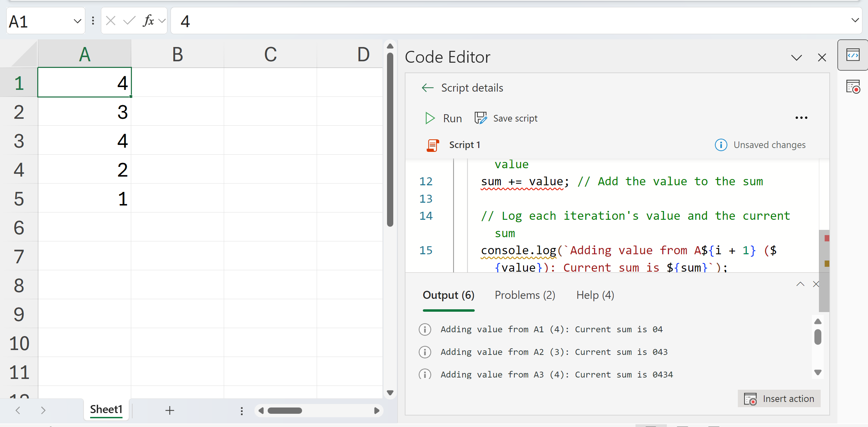The height and width of the screenshot is (427, 868).
Task: Open Code Editor pane options chevron
Action: (796, 57)
